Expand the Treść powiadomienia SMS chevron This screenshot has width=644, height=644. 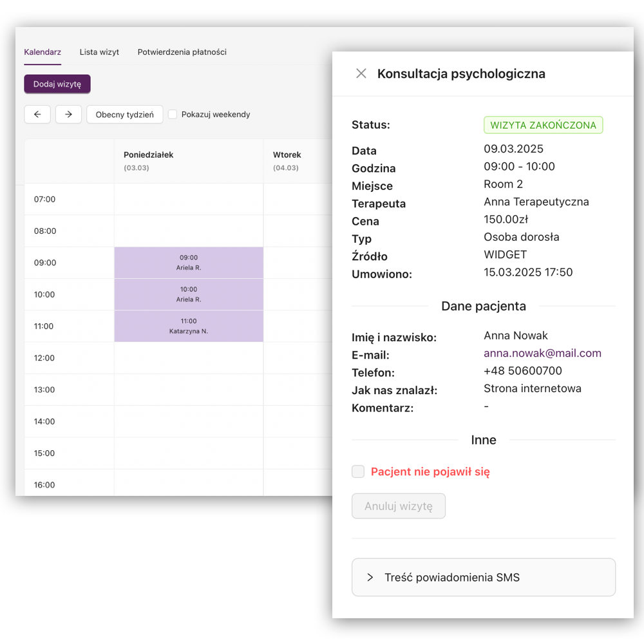[370, 578]
